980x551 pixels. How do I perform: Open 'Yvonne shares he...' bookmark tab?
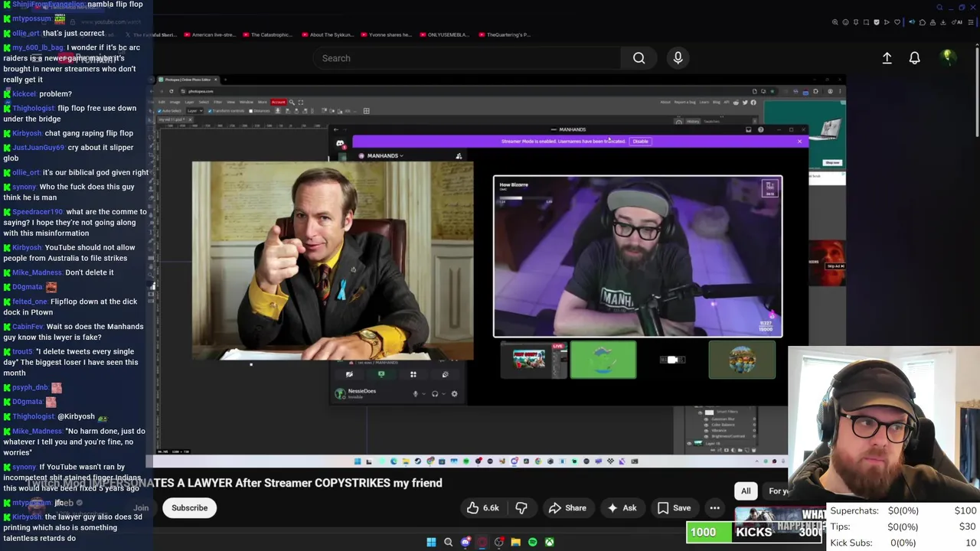point(385,34)
